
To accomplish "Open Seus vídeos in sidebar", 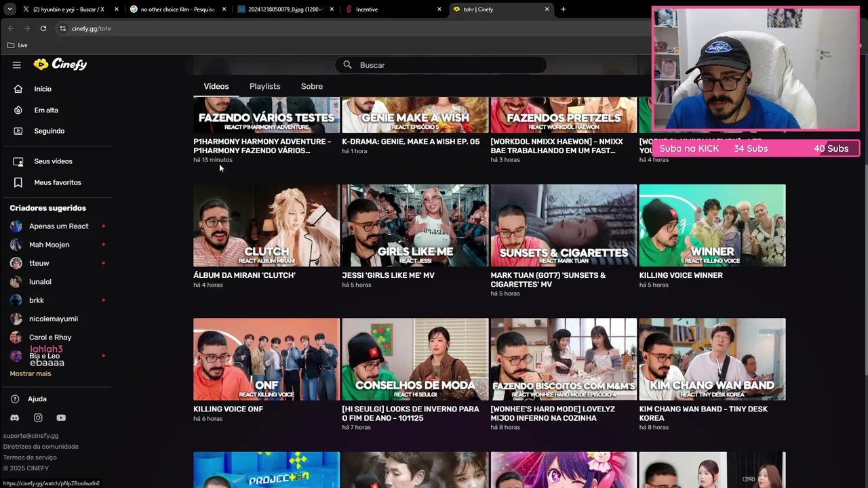I will [x=53, y=161].
